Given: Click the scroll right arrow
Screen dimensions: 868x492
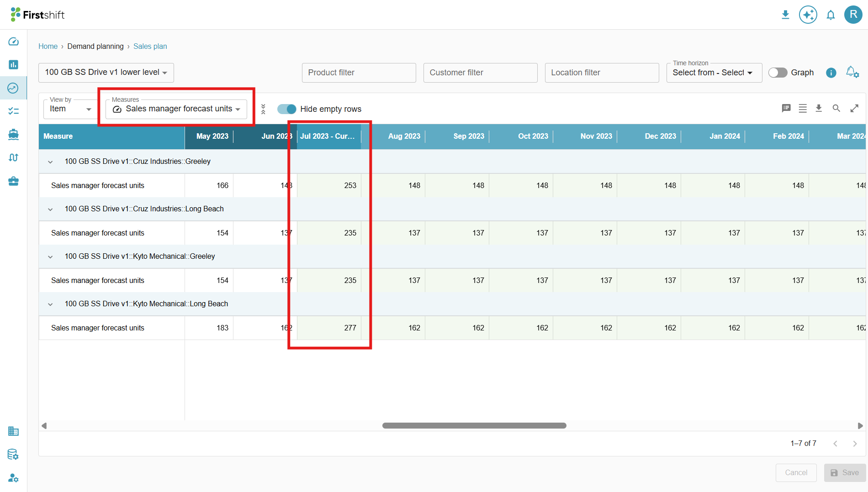Looking at the screenshot, I should click(x=860, y=425).
